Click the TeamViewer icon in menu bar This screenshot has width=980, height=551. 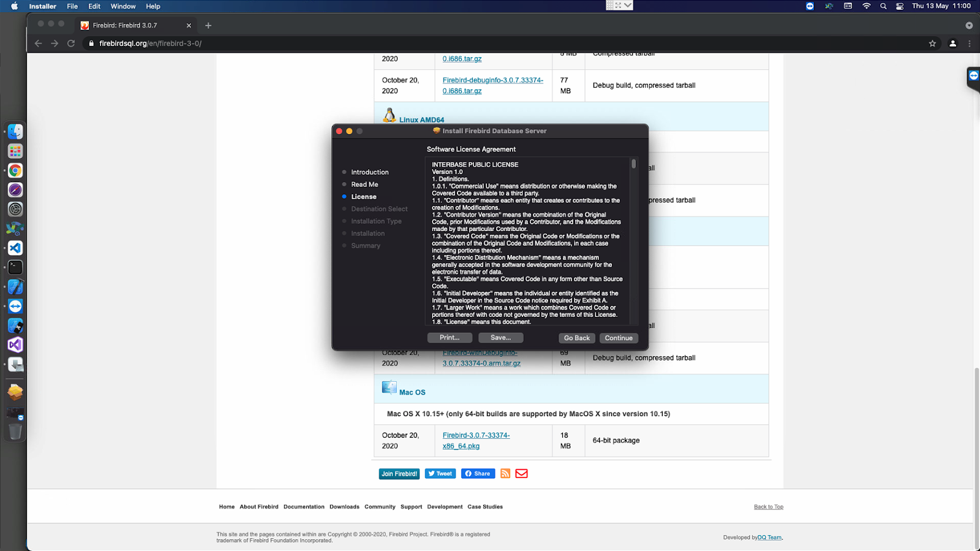(x=810, y=6)
